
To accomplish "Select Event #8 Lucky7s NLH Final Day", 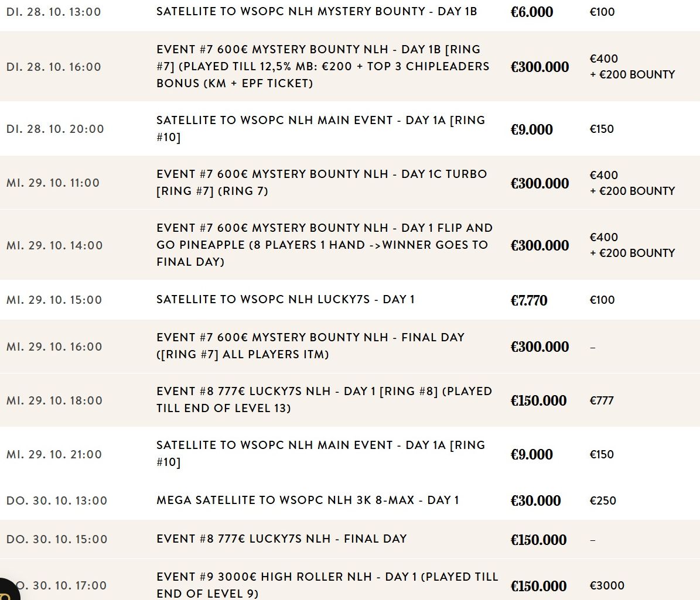I will click(x=281, y=539).
